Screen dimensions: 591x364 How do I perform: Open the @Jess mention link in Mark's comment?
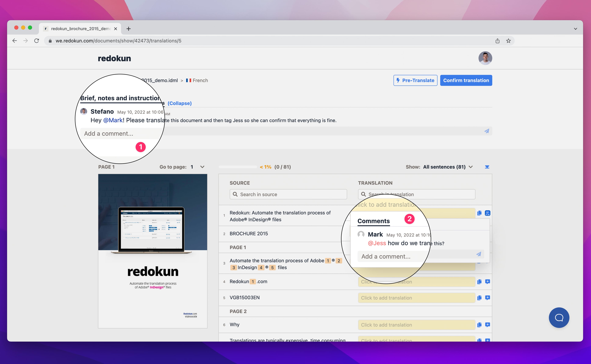tap(377, 243)
